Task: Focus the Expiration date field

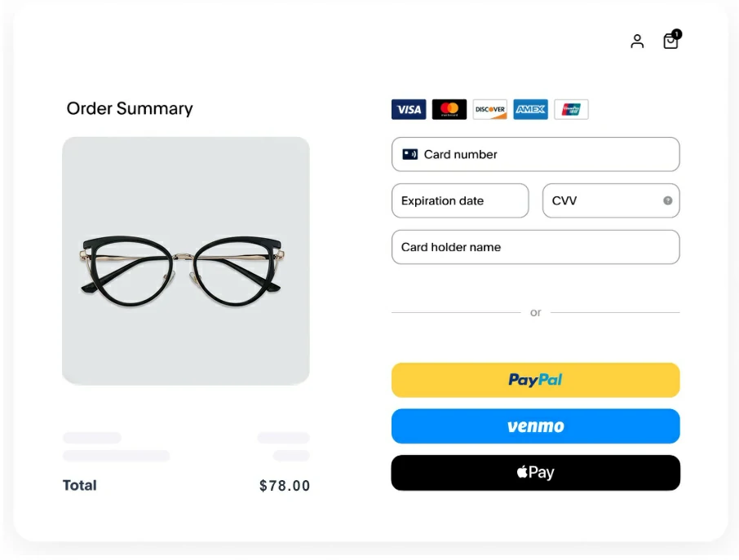Action: coord(460,201)
